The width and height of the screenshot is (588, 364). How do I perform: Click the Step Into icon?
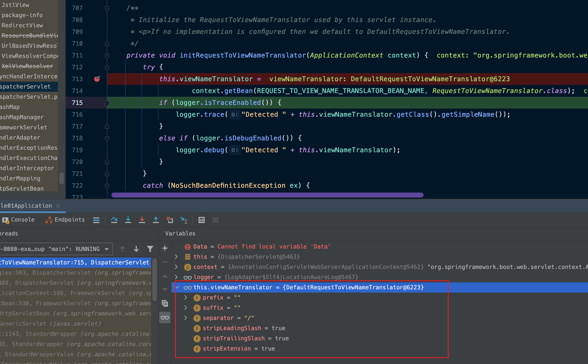pos(128,220)
